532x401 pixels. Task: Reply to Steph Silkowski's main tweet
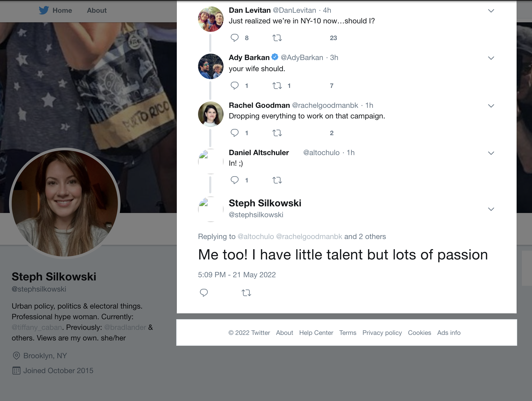[204, 293]
